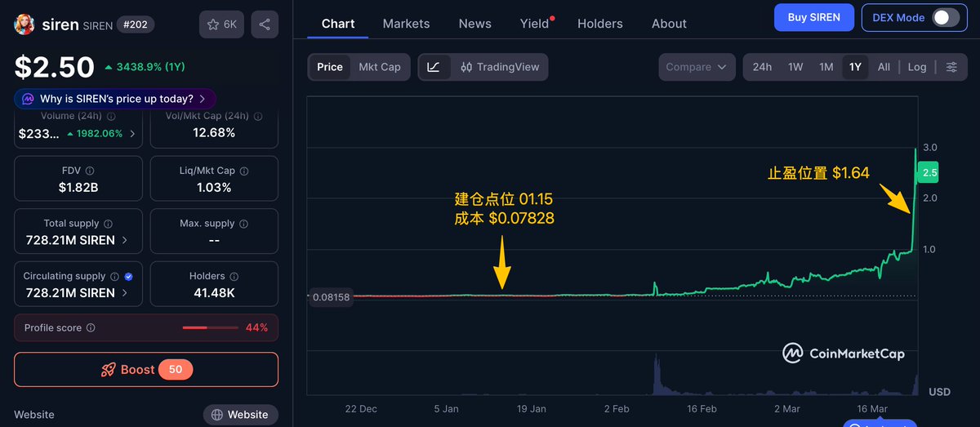980x427 pixels.
Task: Star SIREN to add to watchlist
Action: pyautogui.click(x=221, y=24)
